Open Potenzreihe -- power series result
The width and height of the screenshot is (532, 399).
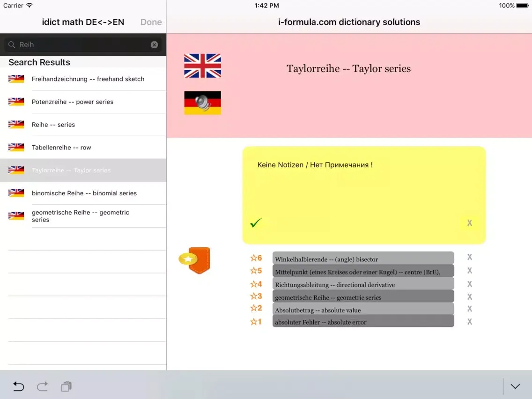tap(83, 102)
